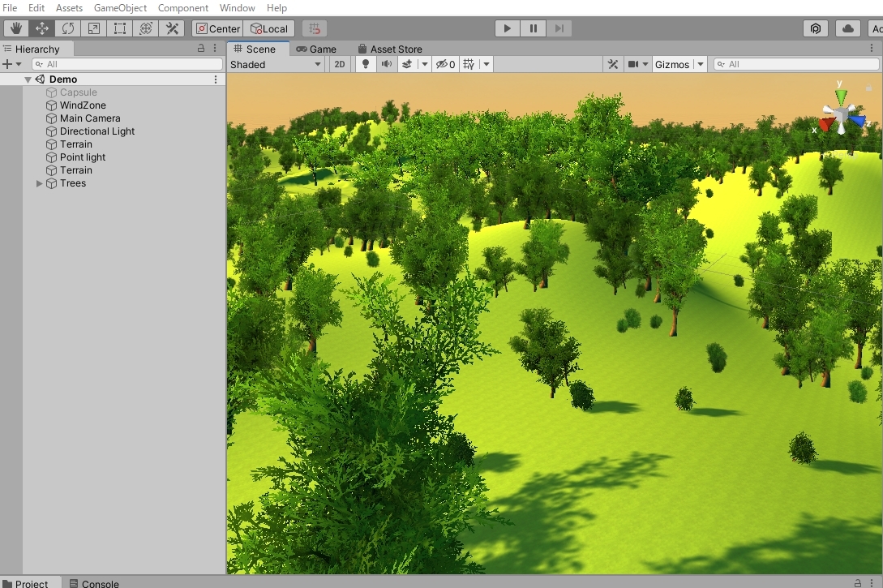Open scene effects dropdown arrow
Image resolution: width=883 pixels, height=588 pixels.
coord(425,64)
